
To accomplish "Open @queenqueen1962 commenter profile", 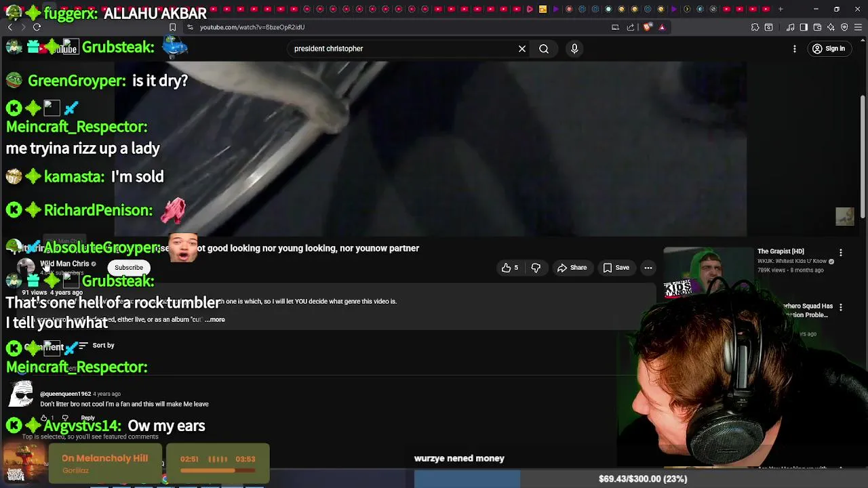I will coord(66,394).
